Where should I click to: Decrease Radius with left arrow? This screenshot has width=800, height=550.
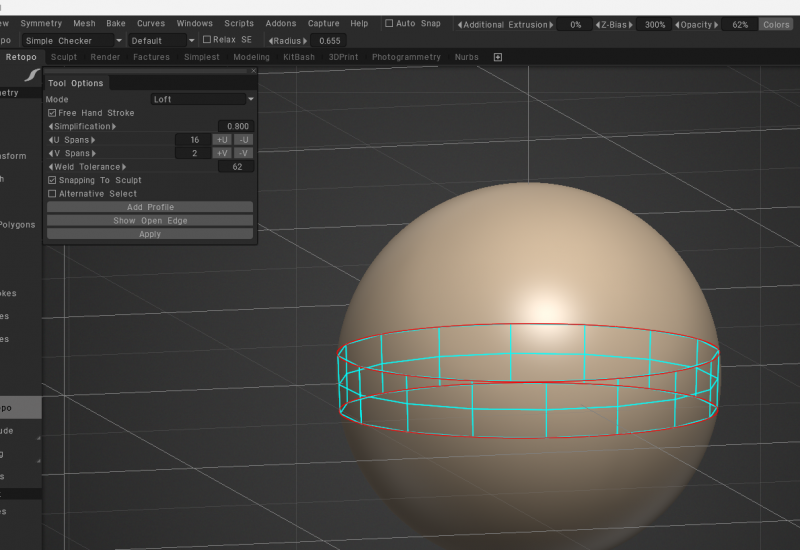[x=271, y=41]
